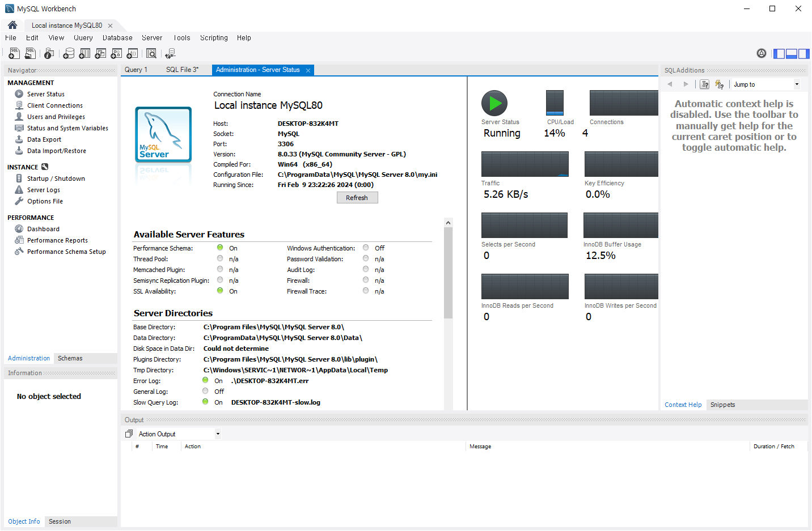Open the File menu
Viewport: 812px width, 531px height.
point(11,38)
